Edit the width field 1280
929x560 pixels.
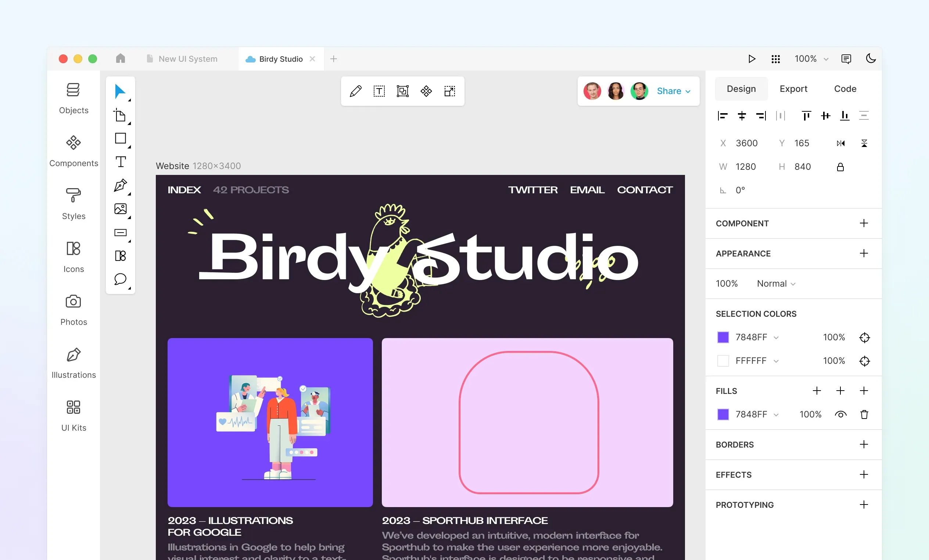tap(745, 167)
